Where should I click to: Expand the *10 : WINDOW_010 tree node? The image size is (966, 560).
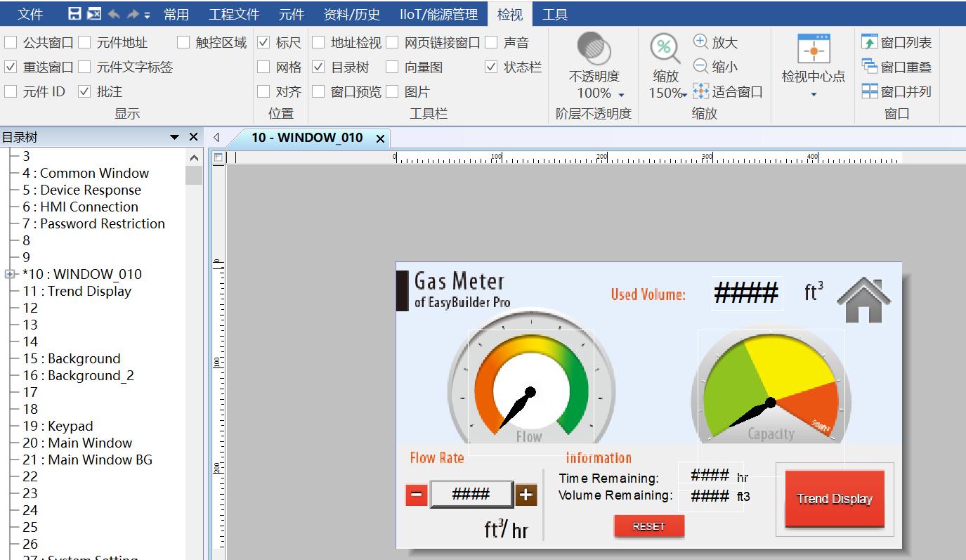coord(10,274)
